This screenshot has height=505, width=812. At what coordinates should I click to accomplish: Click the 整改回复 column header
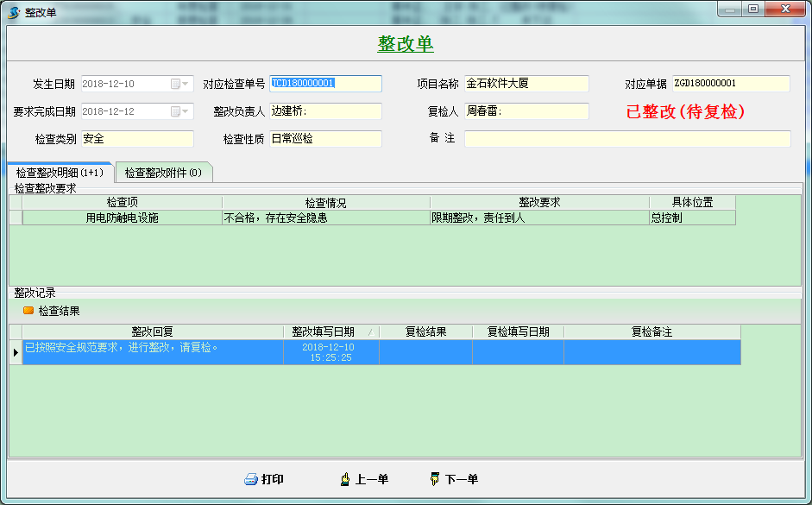coord(153,331)
